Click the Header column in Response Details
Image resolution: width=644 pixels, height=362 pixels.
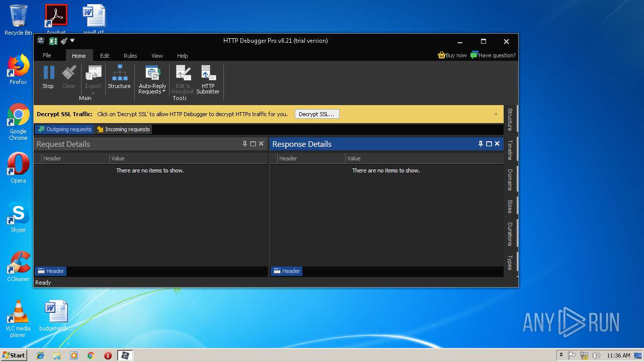311,158
